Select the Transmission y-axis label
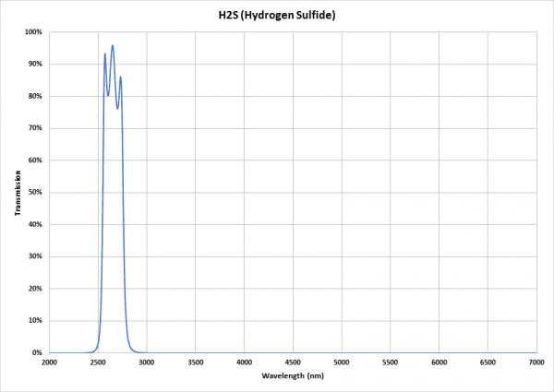Screen dimensions: 554x392 click(x=18, y=193)
